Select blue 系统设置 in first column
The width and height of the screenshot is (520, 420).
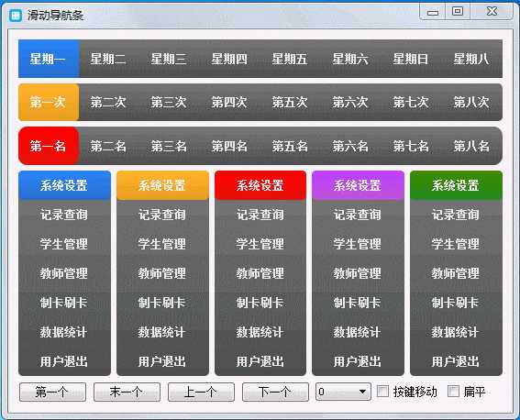tap(65, 185)
